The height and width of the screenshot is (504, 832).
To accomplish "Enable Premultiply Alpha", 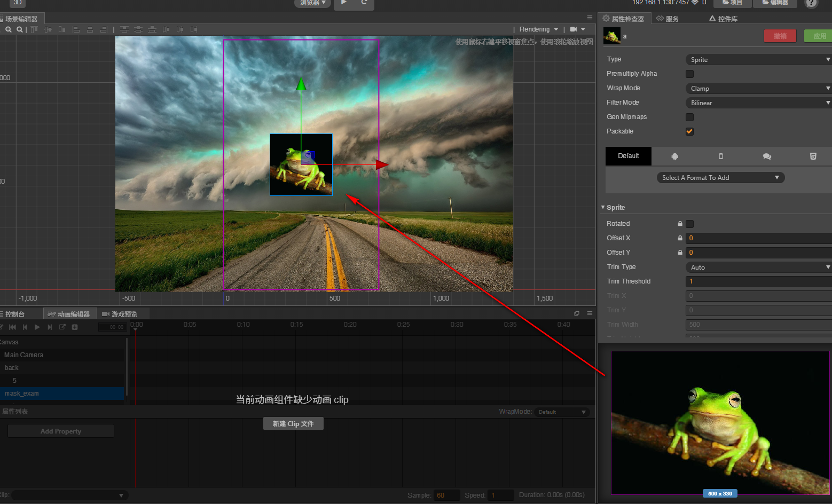I will [689, 74].
